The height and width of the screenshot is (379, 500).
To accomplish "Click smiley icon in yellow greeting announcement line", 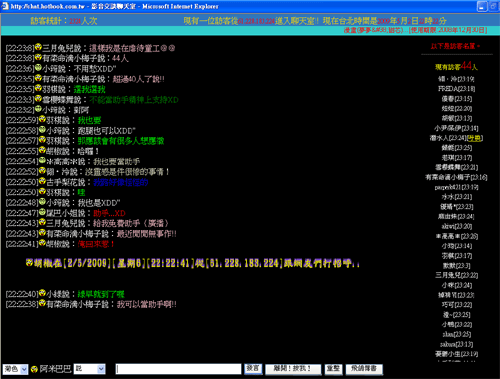I will 29,263.
